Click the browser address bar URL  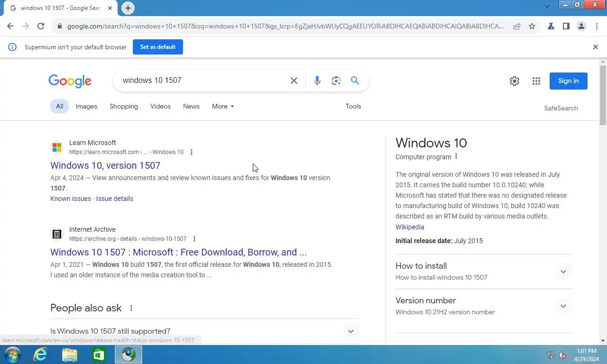point(285,26)
